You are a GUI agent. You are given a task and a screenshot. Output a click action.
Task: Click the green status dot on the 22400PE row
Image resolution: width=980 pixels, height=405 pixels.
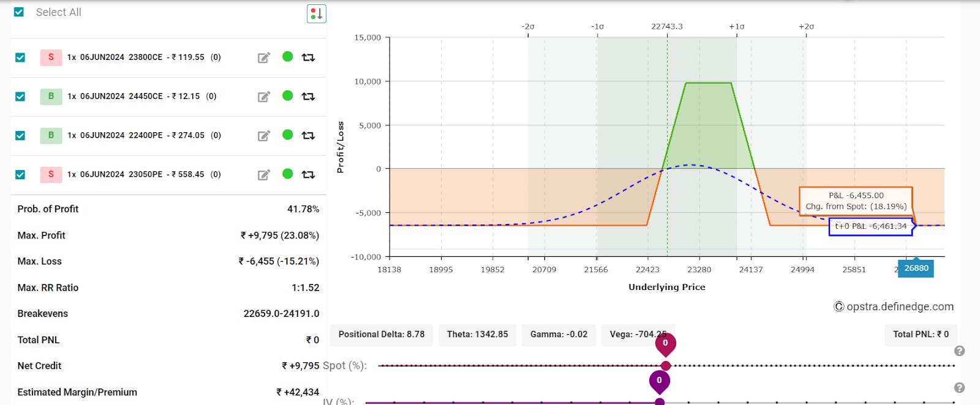coord(287,135)
